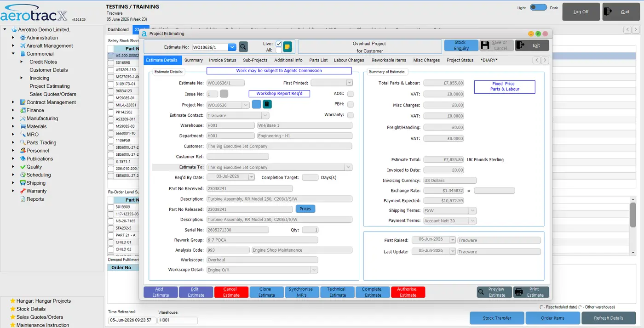This screenshot has height=328, width=644.
Task: Open the Shipping Terms EXW dropdown
Action: point(472,211)
